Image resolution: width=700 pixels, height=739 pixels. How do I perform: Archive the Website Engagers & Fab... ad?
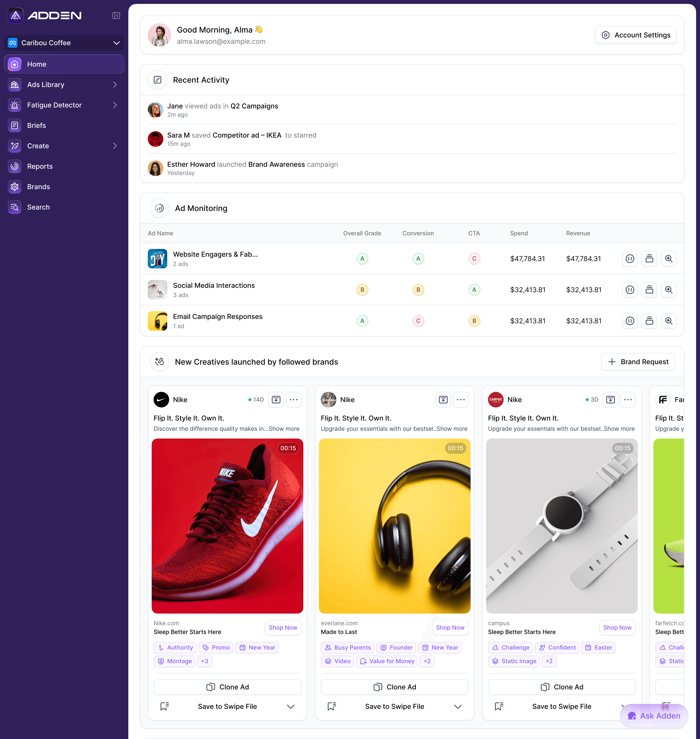click(649, 259)
